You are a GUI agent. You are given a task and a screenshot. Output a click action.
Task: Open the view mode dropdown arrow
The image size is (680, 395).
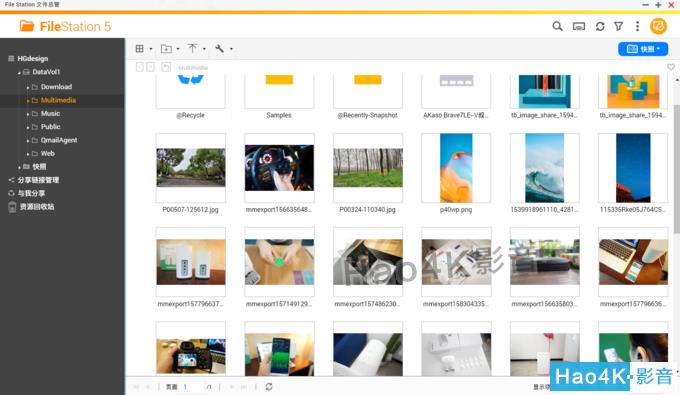click(151, 49)
